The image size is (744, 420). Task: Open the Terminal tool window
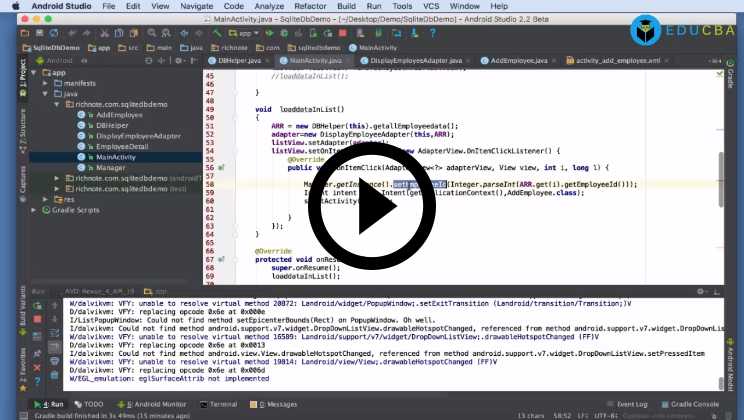(222, 404)
